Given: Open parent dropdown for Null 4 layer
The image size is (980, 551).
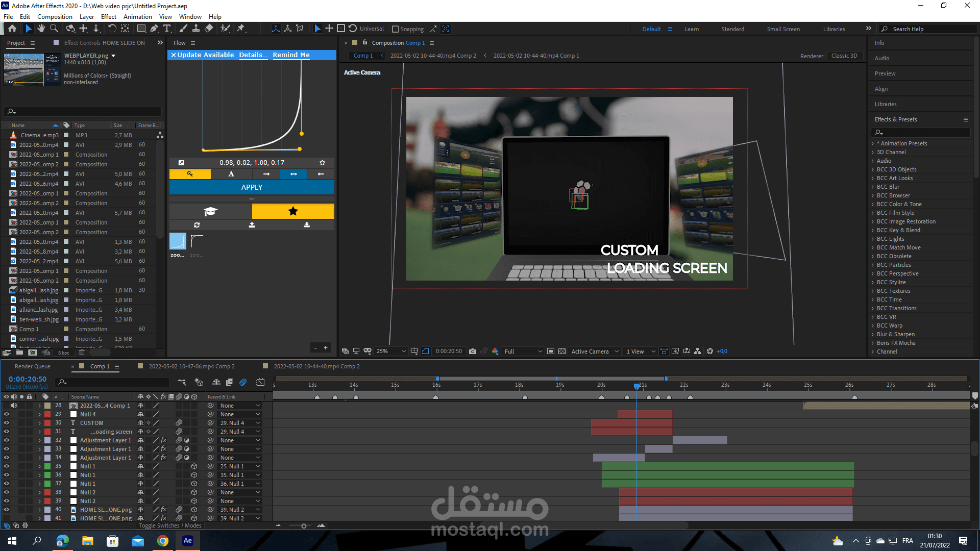Looking at the screenshot, I should (x=240, y=414).
